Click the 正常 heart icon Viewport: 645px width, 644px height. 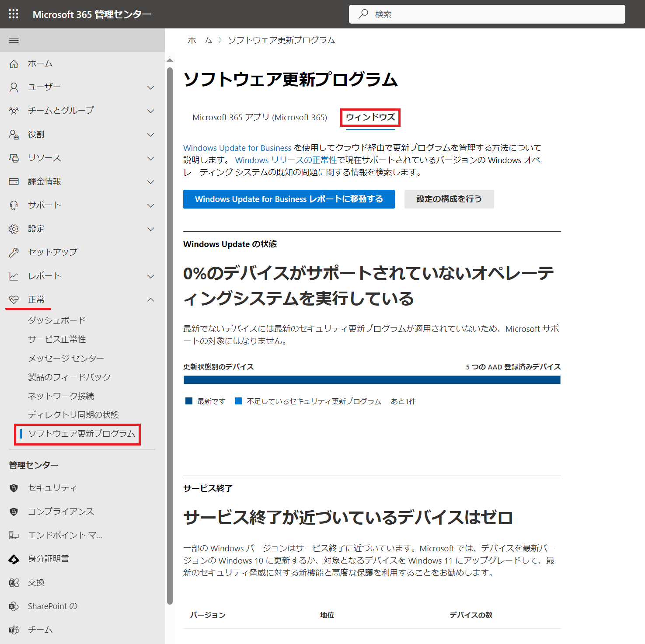pyautogui.click(x=14, y=299)
